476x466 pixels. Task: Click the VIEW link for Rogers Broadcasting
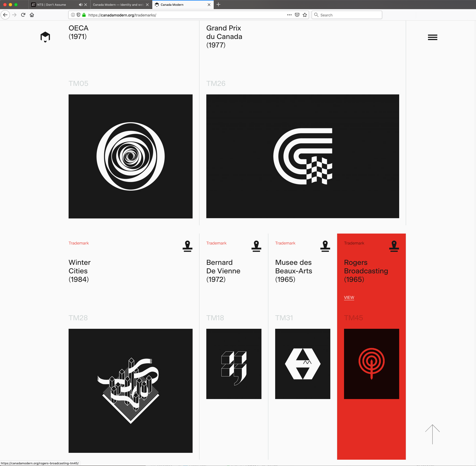pos(349,297)
